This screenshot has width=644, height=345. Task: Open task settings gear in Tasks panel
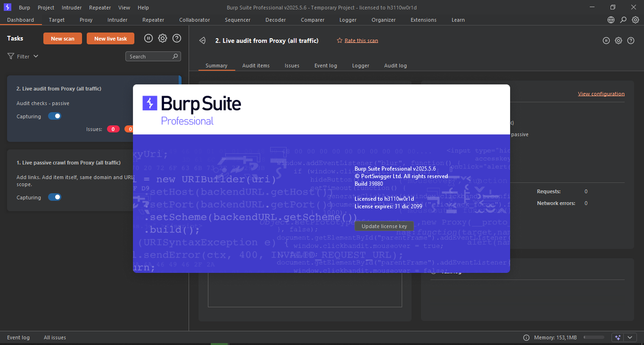(x=163, y=38)
